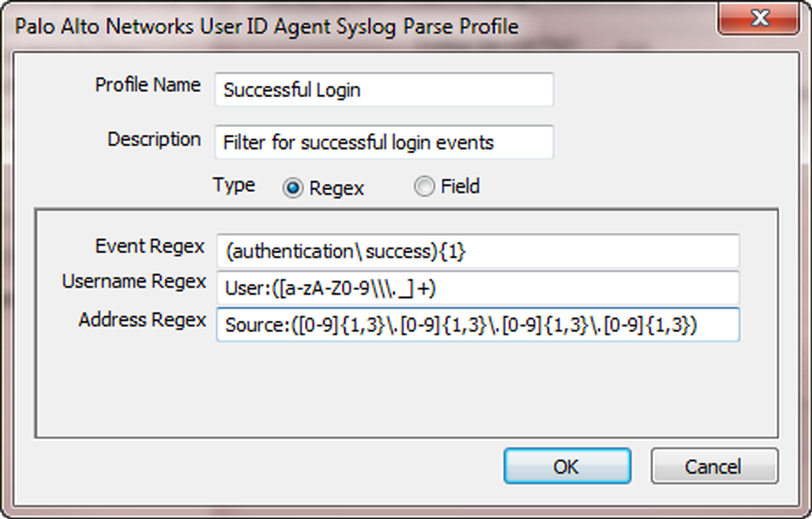Click the Address Regex label

pyautogui.click(x=142, y=320)
